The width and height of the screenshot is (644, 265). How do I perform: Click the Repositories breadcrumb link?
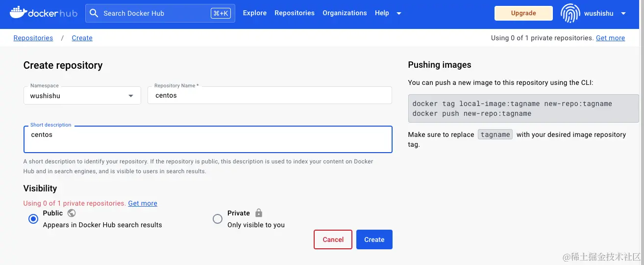click(x=33, y=38)
